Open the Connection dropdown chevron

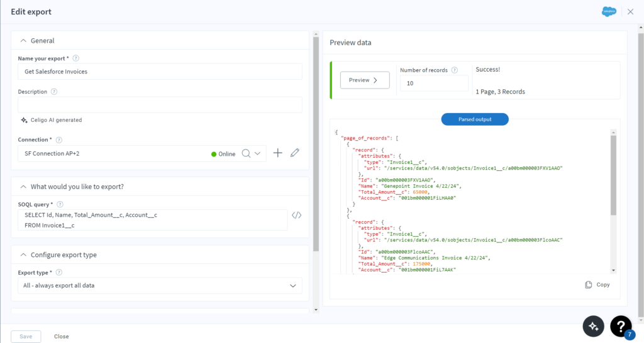257,153
